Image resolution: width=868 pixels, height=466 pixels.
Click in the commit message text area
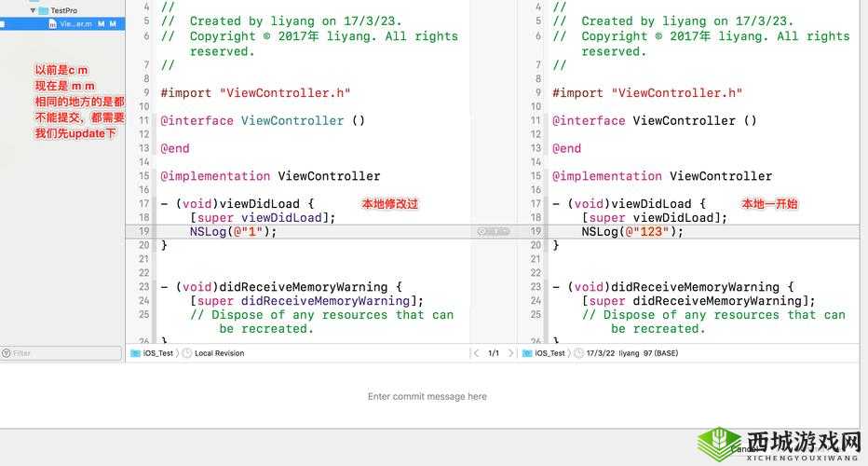point(427,396)
